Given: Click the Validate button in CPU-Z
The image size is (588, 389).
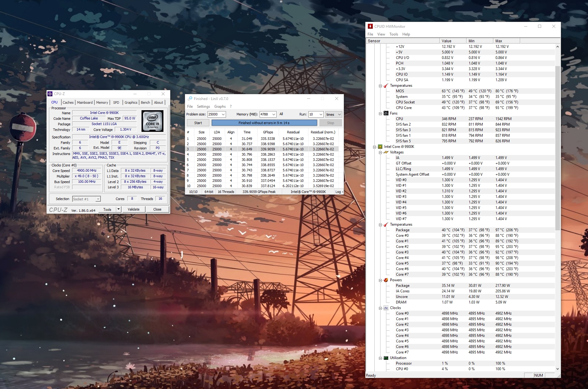Looking at the screenshot, I should (134, 209).
